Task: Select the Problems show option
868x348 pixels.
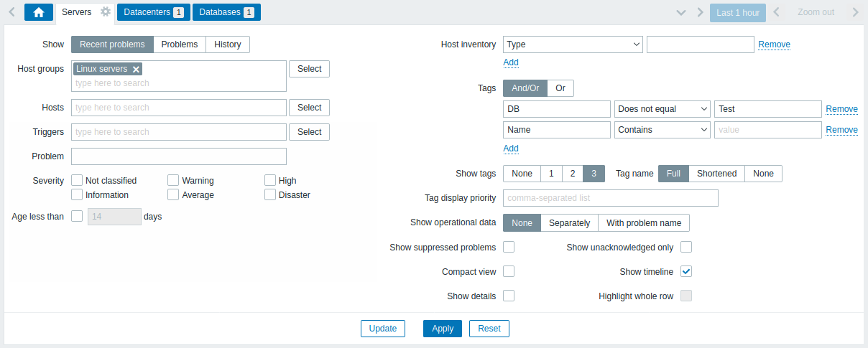Action: click(x=180, y=44)
